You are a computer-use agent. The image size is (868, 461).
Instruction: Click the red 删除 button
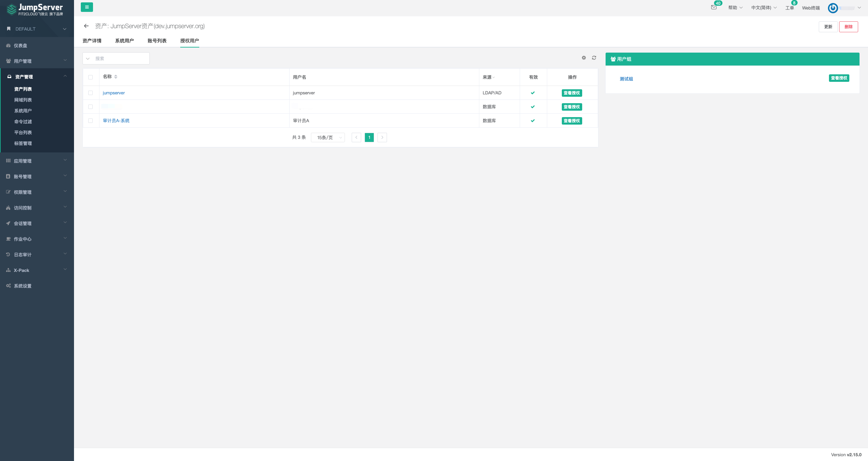click(848, 27)
